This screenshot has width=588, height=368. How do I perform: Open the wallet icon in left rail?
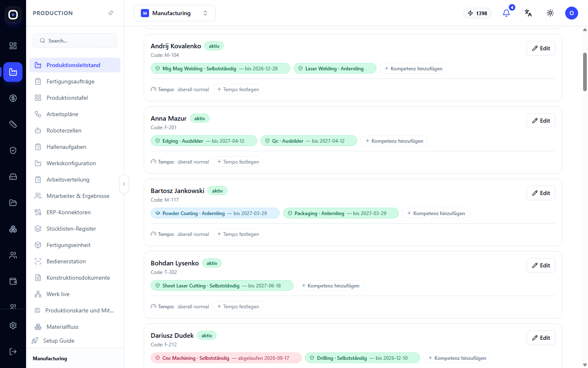click(13, 281)
